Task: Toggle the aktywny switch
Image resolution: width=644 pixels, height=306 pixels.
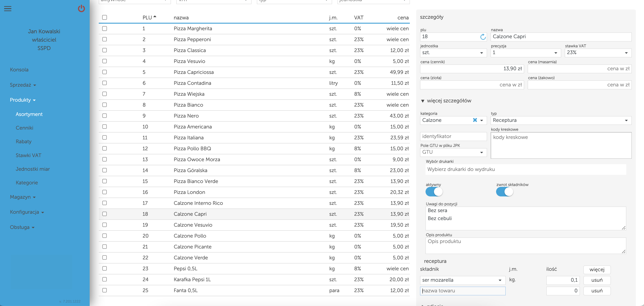Action: [434, 192]
